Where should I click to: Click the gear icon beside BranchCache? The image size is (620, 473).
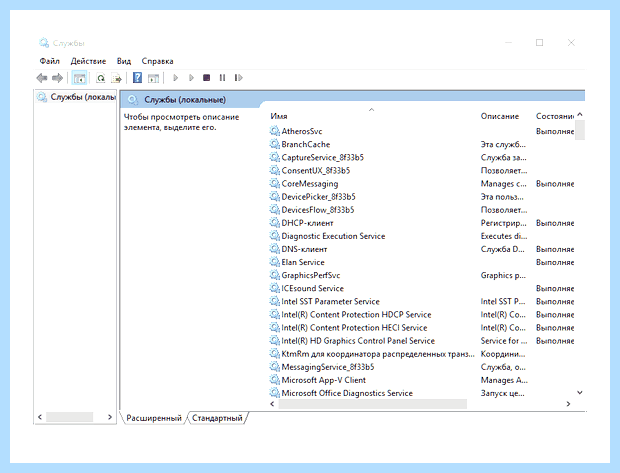click(274, 144)
